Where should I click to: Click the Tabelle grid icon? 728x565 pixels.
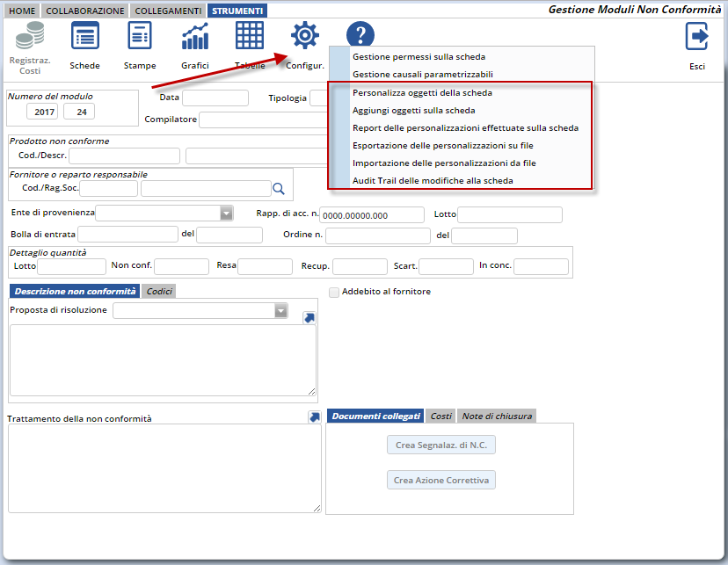pyautogui.click(x=250, y=37)
